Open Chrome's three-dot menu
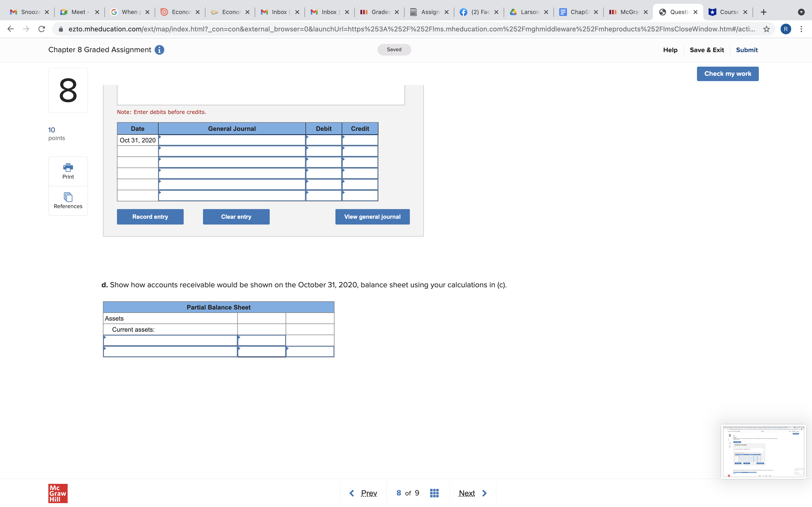 tap(802, 29)
